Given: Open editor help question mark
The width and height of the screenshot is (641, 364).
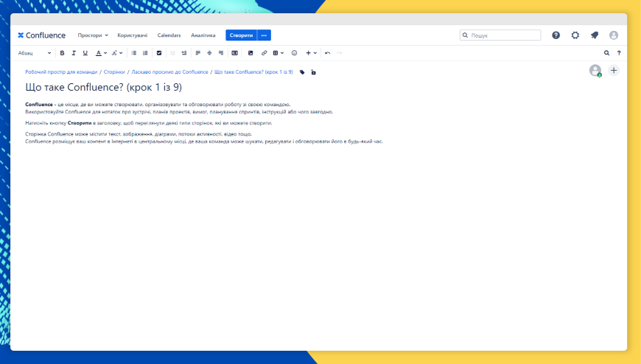Looking at the screenshot, I should click(619, 53).
